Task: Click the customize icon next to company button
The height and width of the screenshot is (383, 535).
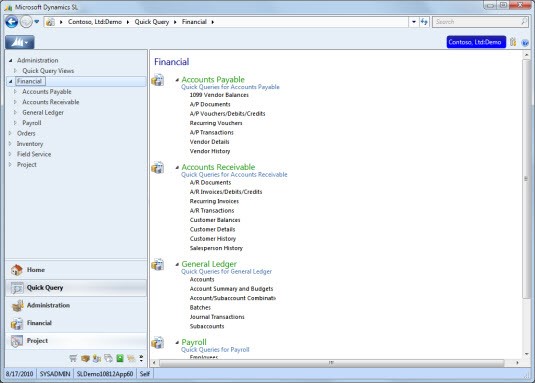Action: [513, 42]
